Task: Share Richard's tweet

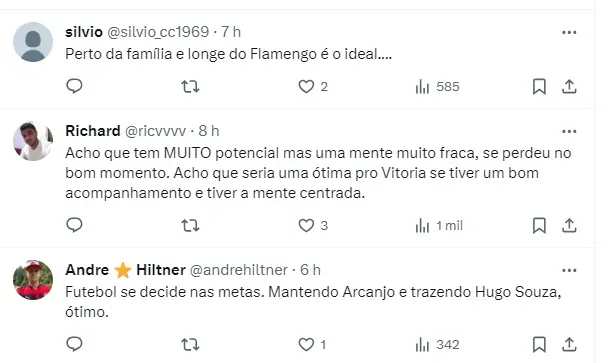Action: (569, 225)
